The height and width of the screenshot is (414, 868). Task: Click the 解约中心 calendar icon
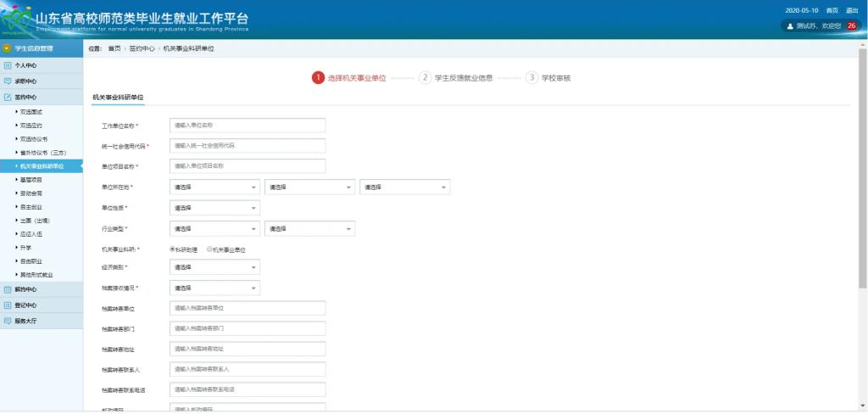[7, 289]
